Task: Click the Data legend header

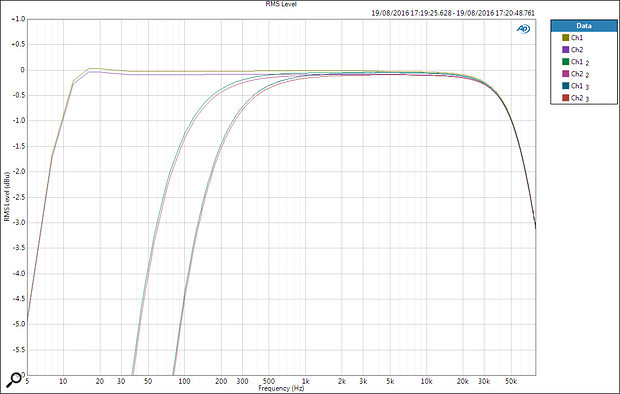Action: (x=584, y=26)
